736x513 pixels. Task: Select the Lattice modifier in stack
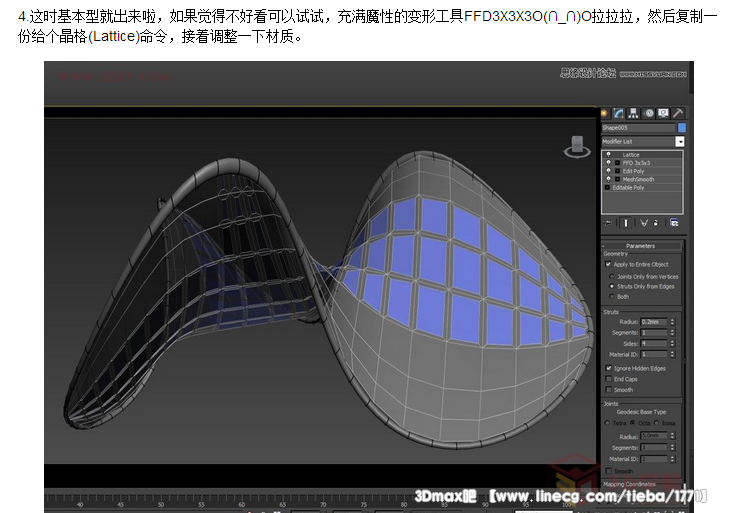click(x=631, y=155)
